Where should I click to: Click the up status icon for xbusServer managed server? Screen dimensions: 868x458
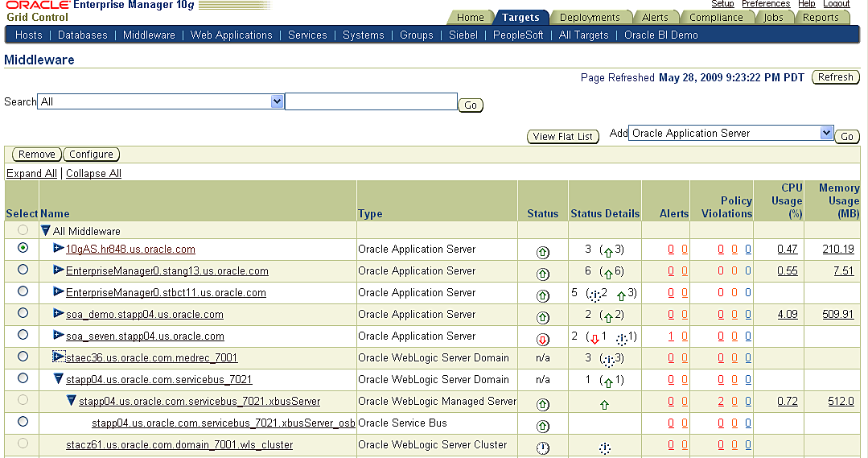[x=542, y=404]
